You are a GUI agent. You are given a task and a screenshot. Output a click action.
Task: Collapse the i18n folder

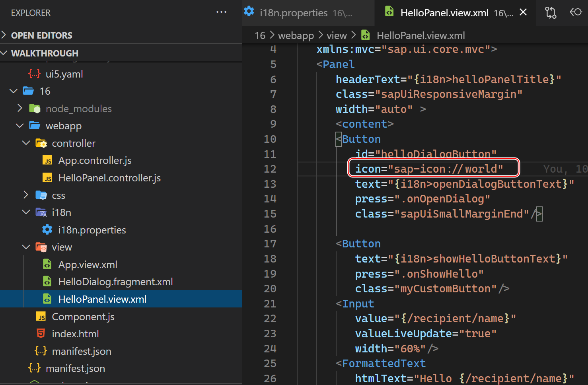[26, 212]
